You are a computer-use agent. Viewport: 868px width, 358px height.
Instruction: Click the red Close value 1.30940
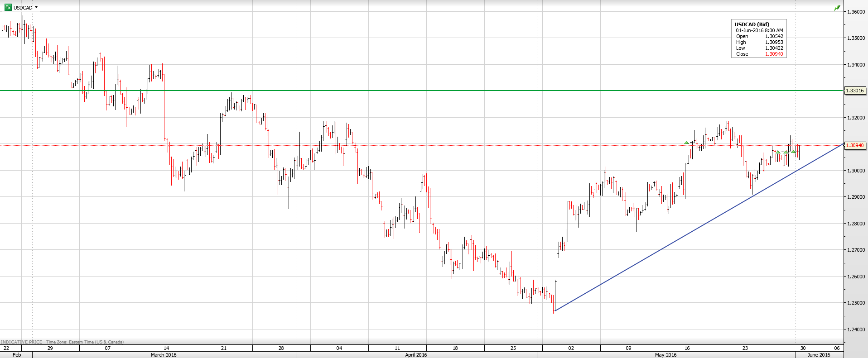[x=774, y=54]
